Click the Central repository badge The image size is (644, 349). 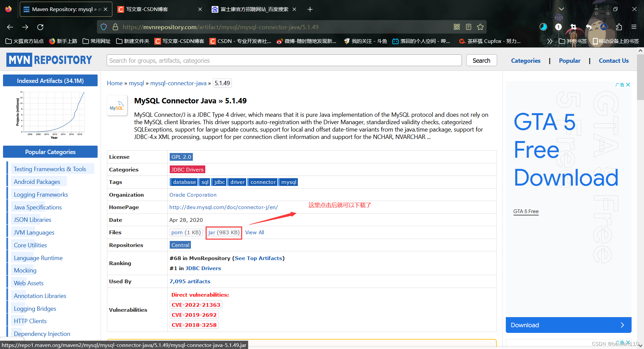click(180, 245)
